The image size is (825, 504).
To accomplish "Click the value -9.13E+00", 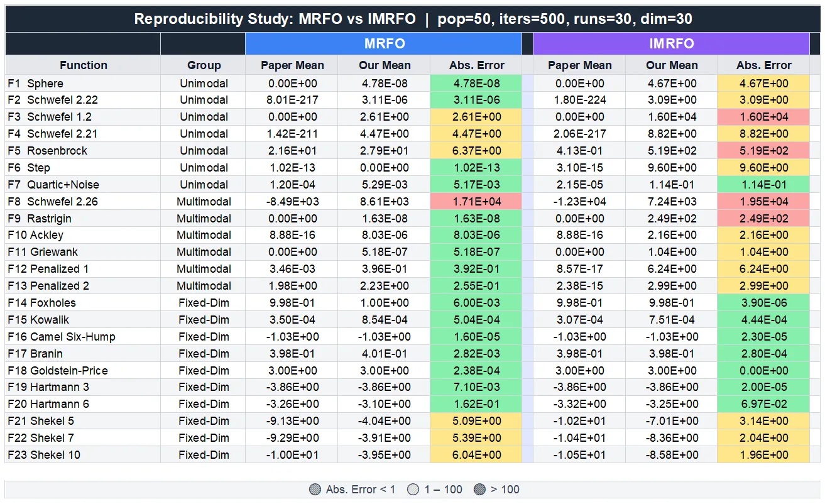I will (292, 421).
